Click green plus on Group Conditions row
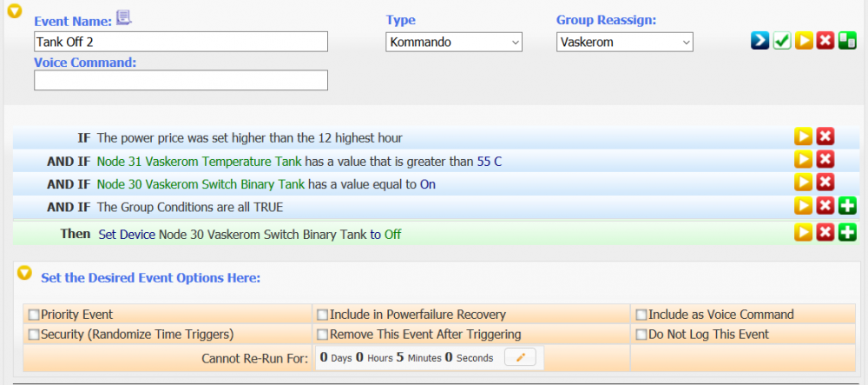 coord(847,206)
